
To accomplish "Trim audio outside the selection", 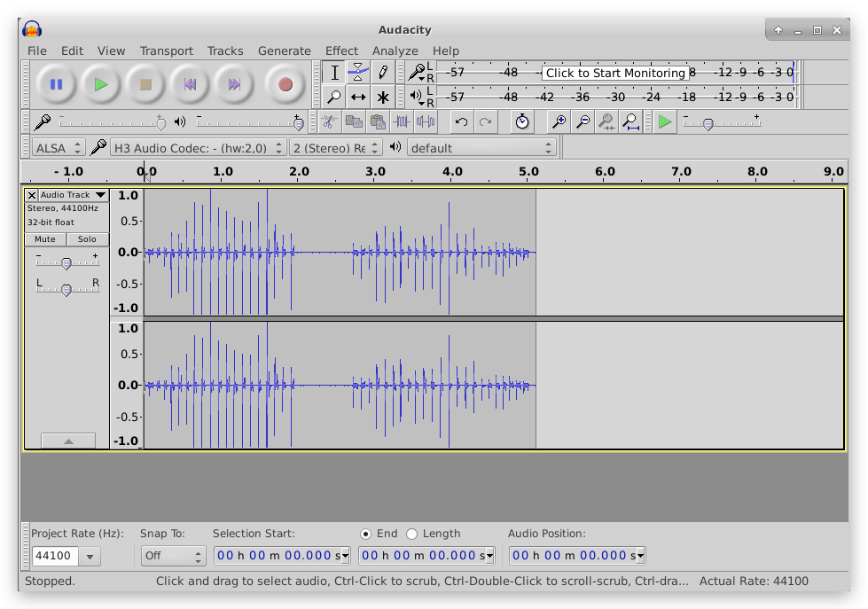I will click(402, 121).
